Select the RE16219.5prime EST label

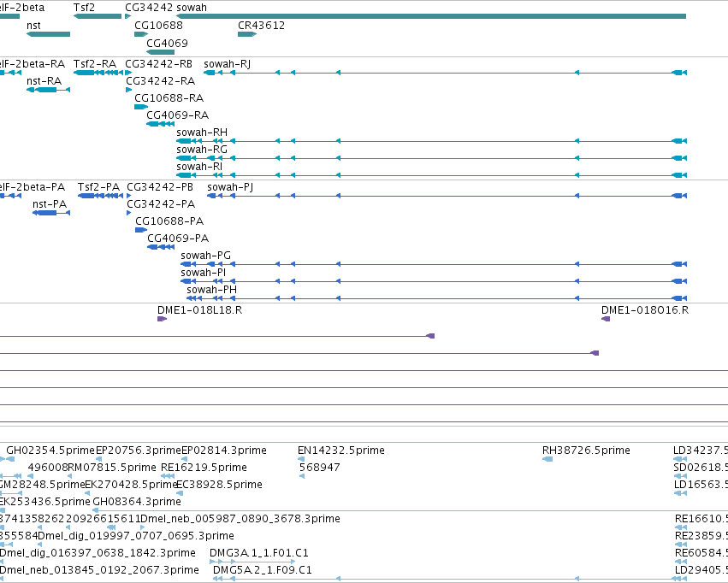click(x=204, y=467)
